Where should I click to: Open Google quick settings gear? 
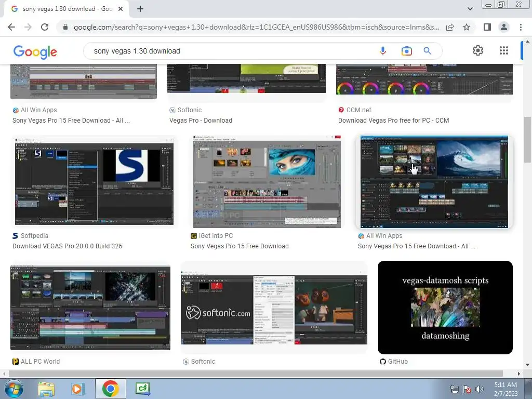point(478,50)
